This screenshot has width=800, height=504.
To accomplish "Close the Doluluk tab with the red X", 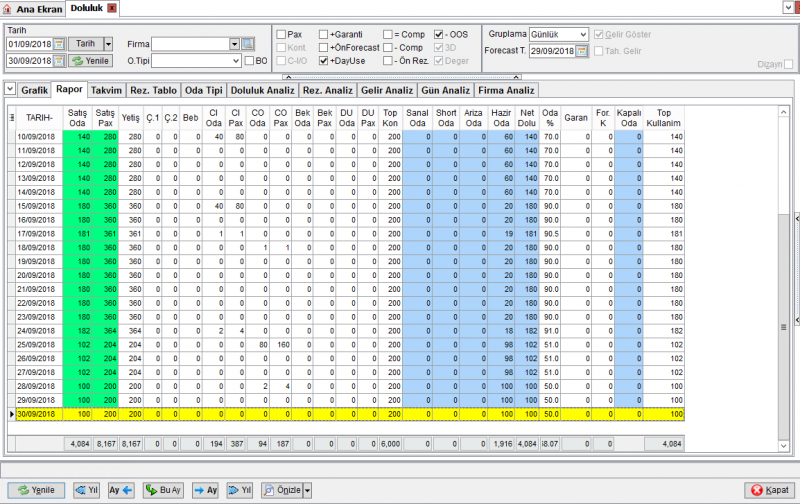I will [112, 8].
